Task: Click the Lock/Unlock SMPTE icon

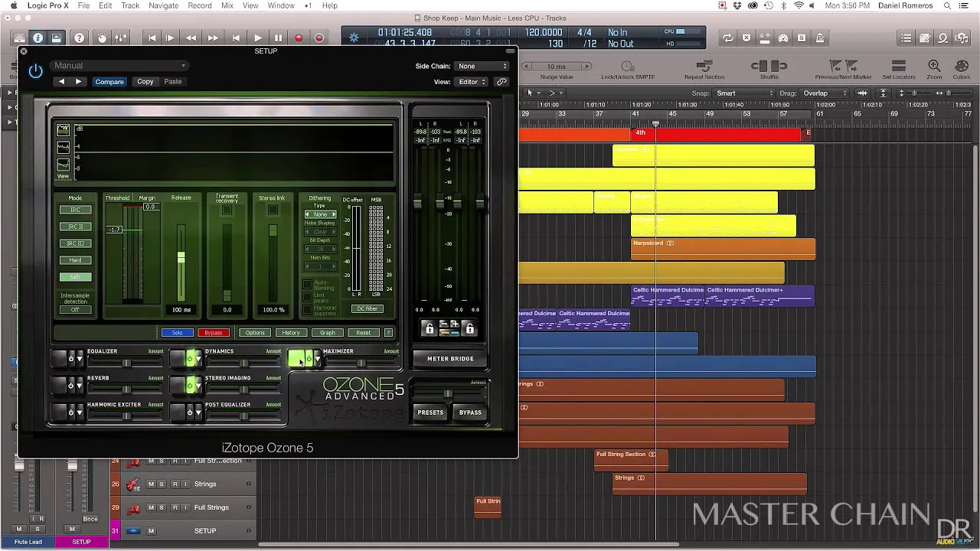Action: (628, 67)
